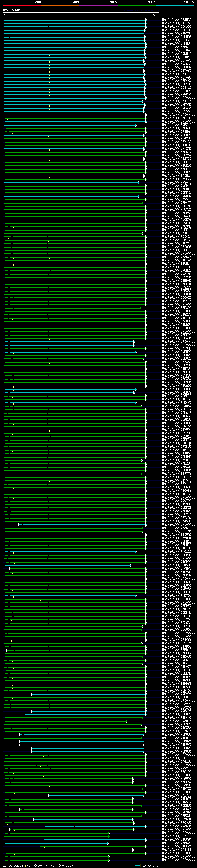Screen dimensions: 197x868
Task: Follow the UniRef100_B9FZL3 link
Action: point(176,125)
